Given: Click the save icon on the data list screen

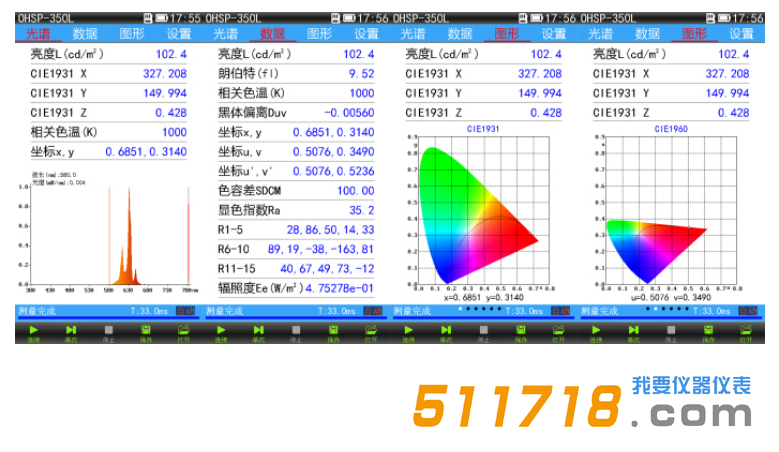Looking at the screenshot, I should coord(333,330).
